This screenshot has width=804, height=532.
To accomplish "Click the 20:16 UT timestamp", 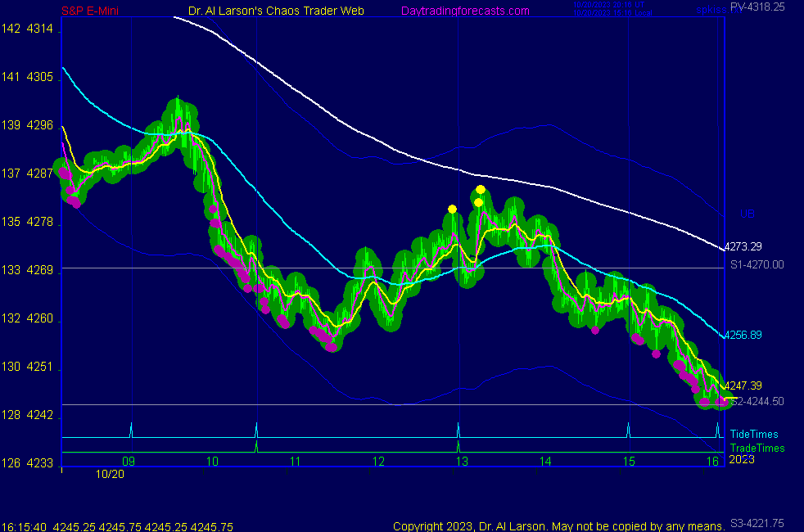I will (608, 5).
